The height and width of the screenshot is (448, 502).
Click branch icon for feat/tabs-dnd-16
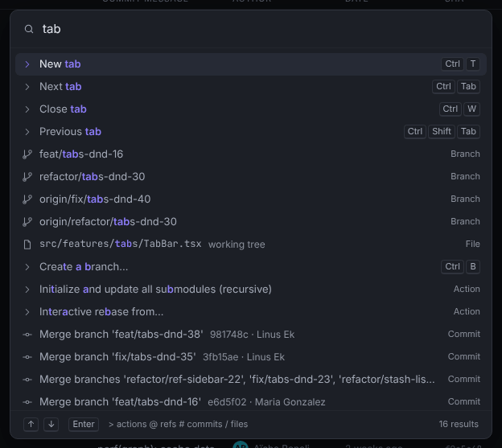[27, 154]
